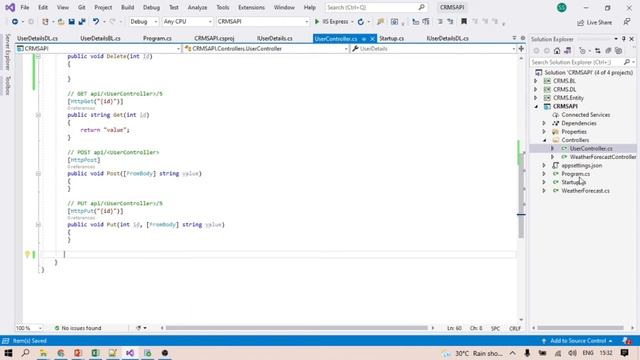Open Windows Start menu
640x360 pixels.
8,353
